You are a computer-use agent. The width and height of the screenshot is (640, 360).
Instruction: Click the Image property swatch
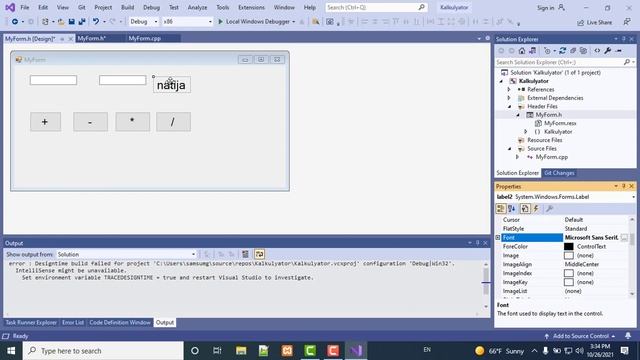pos(569,256)
